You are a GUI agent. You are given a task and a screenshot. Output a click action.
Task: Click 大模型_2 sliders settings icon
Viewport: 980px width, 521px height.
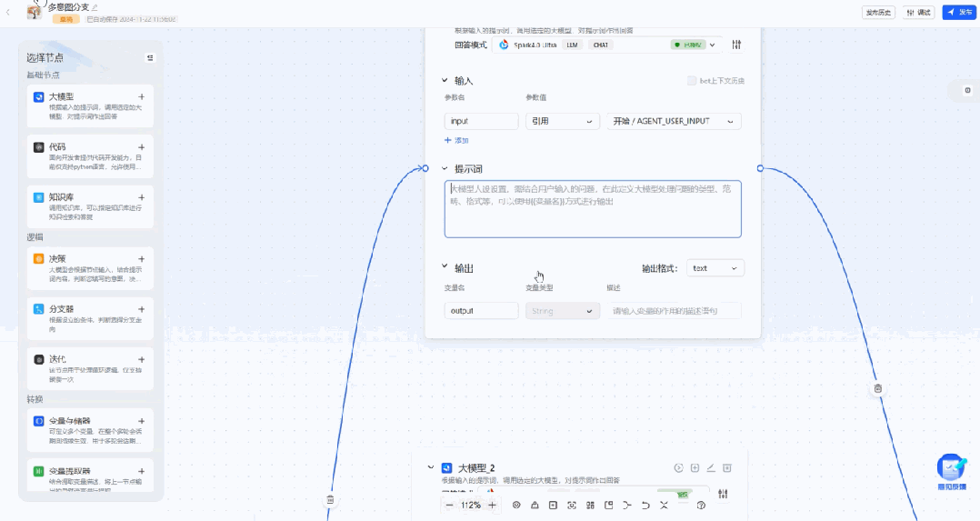click(723, 494)
